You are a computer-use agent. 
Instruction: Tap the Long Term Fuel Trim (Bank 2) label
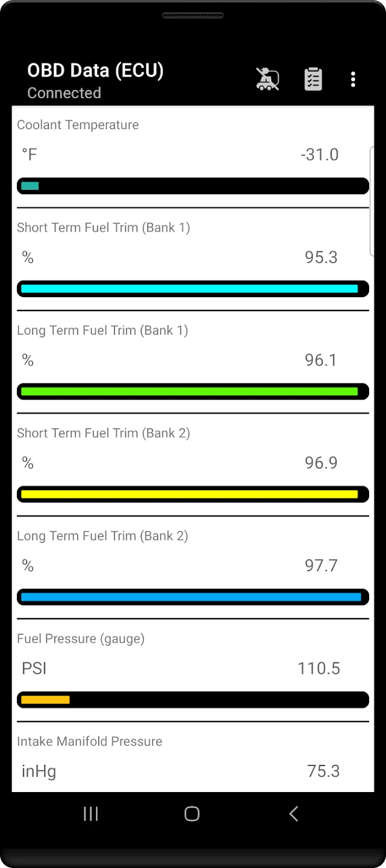tap(103, 536)
